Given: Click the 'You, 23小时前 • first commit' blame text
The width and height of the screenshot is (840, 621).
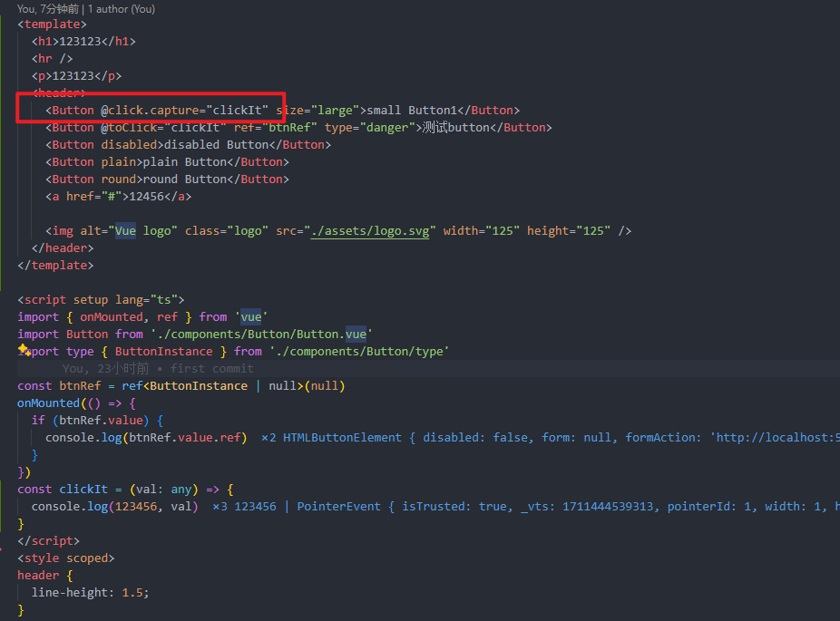Looking at the screenshot, I should pyautogui.click(x=158, y=368).
